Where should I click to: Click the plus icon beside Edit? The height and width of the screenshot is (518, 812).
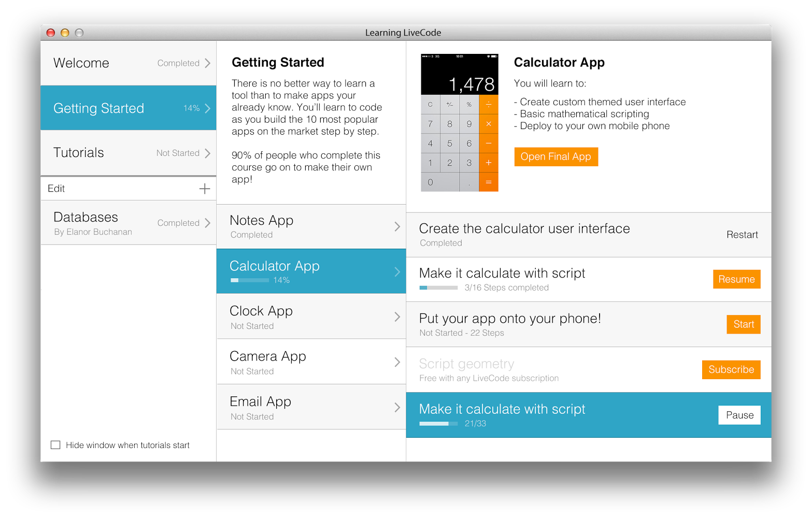205,189
